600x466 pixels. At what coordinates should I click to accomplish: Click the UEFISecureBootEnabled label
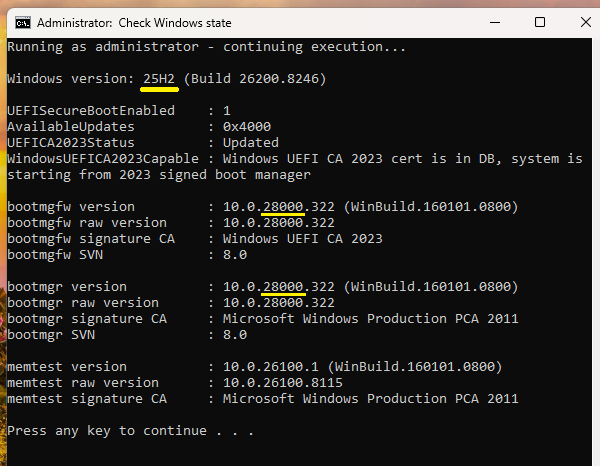point(90,110)
